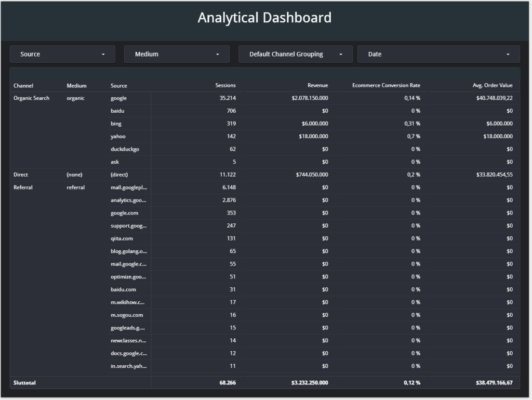532x400 pixels.
Task: Click the $2.078.150.000 revenue value
Action: coord(310,98)
